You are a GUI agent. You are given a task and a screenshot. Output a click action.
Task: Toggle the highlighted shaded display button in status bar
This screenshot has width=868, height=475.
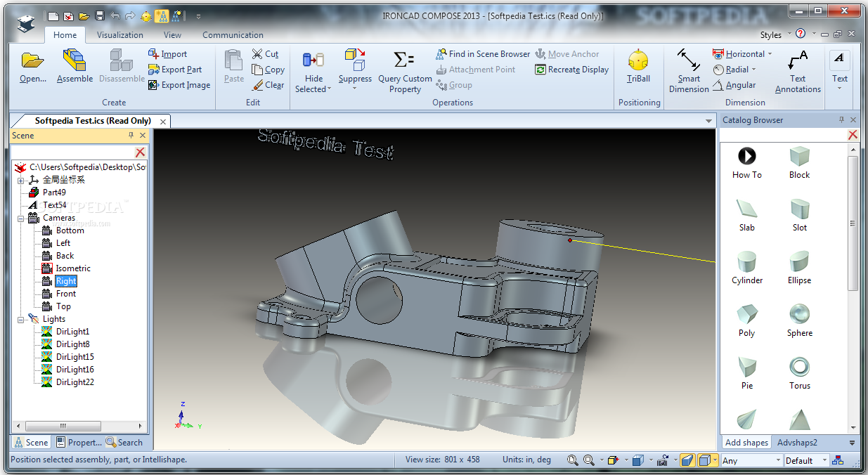pyautogui.click(x=687, y=460)
